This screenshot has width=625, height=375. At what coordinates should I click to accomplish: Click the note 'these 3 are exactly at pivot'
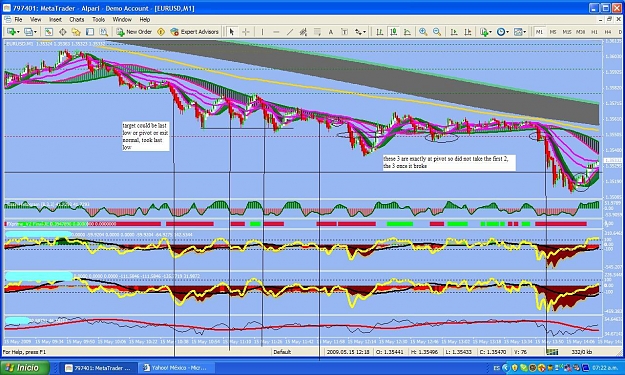pos(449,162)
